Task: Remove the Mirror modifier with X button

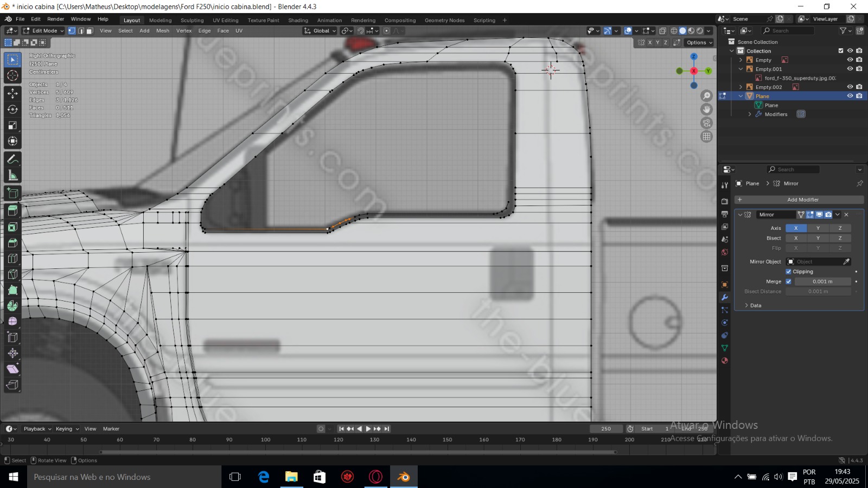Action: (846, 215)
